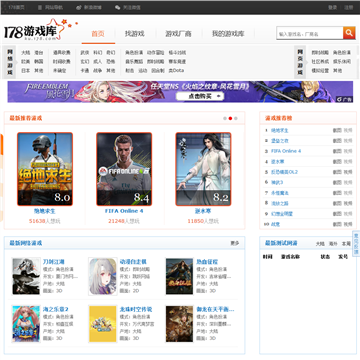Select the 游戏厂商 navigation tab
The height and width of the screenshot is (360, 360).
pos(178,34)
